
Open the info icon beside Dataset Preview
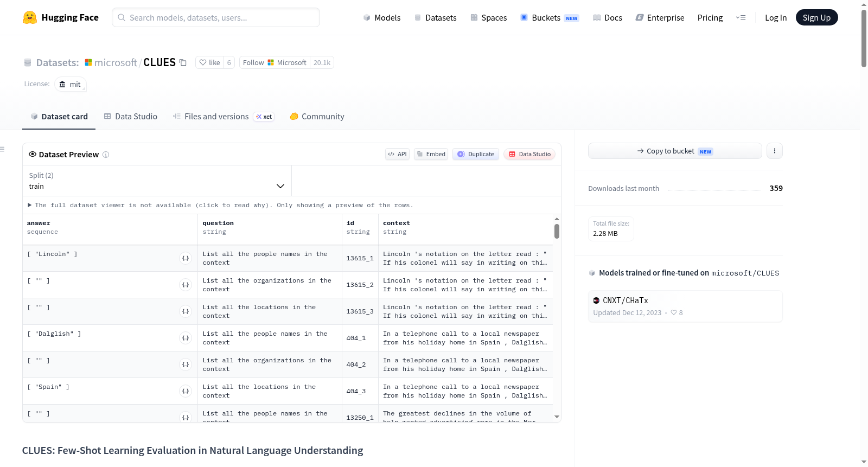point(106,155)
